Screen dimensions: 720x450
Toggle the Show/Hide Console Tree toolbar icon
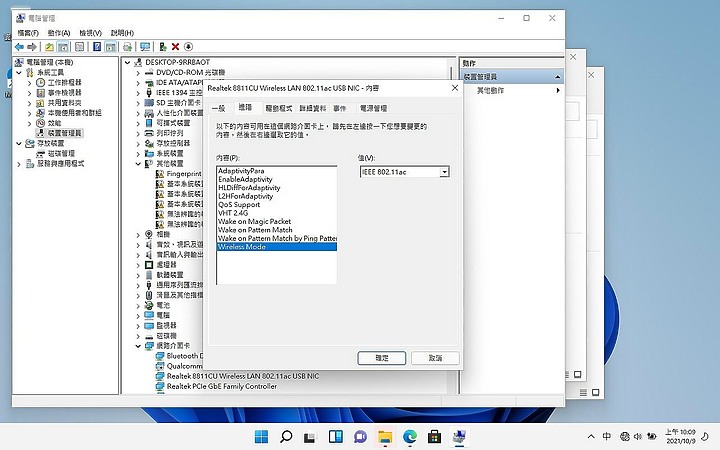point(63,47)
